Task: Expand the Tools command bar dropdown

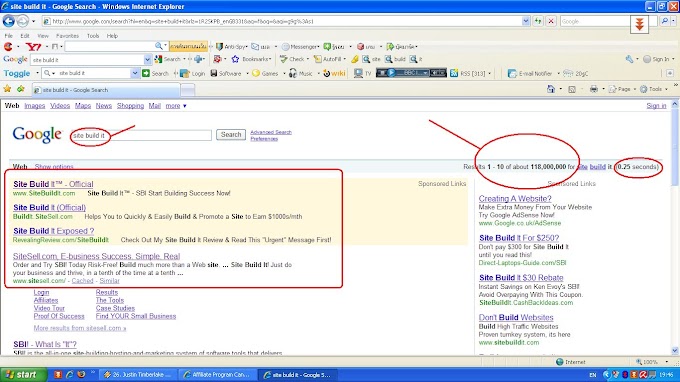Action: pos(667,89)
